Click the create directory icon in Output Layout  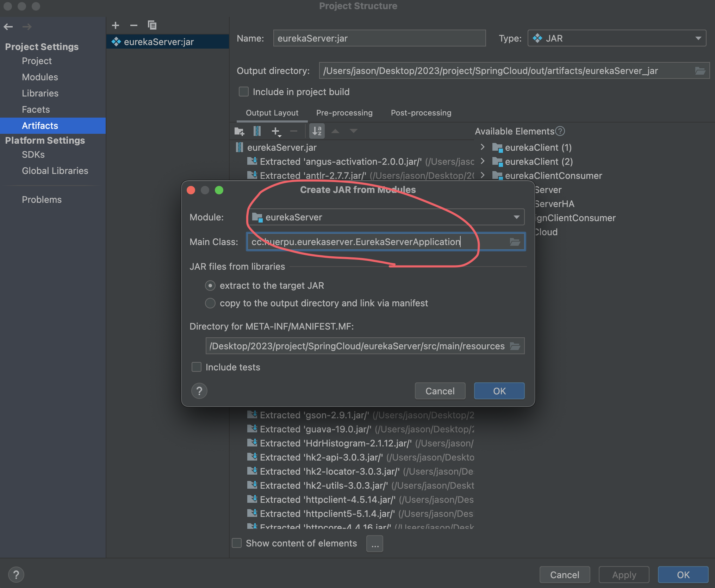pyautogui.click(x=240, y=131)
